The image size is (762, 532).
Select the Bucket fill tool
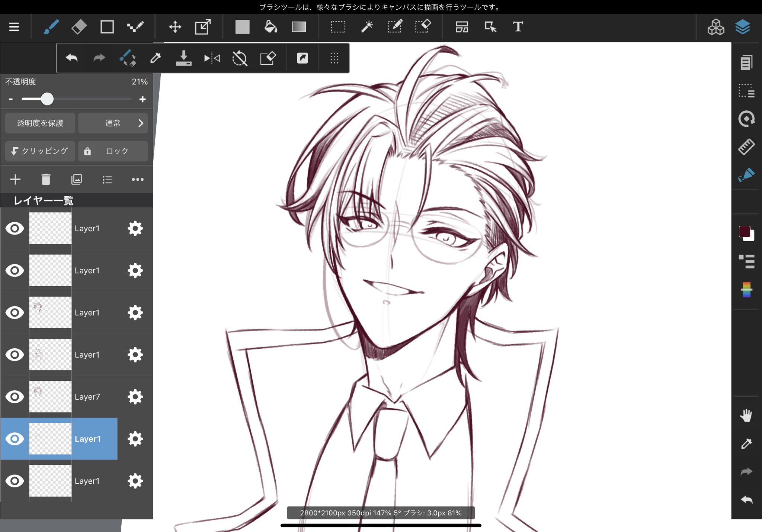click(270, 27)
